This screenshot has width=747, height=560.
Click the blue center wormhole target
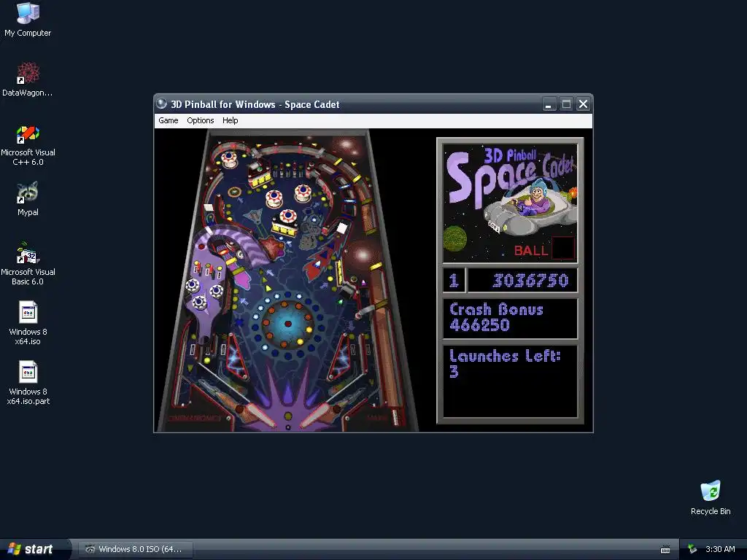[x=287, y=324]
